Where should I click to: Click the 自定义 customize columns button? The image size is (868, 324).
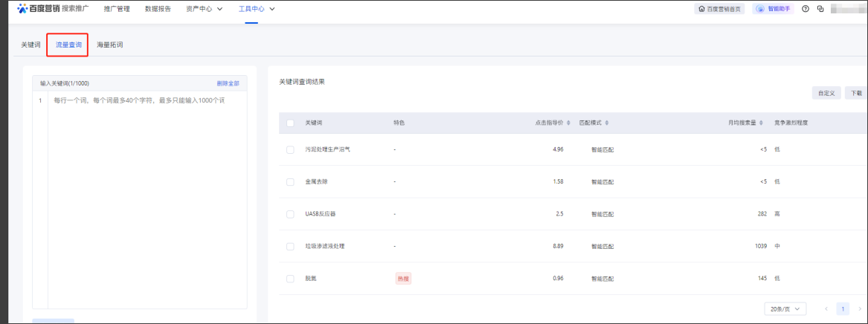click(x=826, y=93)
